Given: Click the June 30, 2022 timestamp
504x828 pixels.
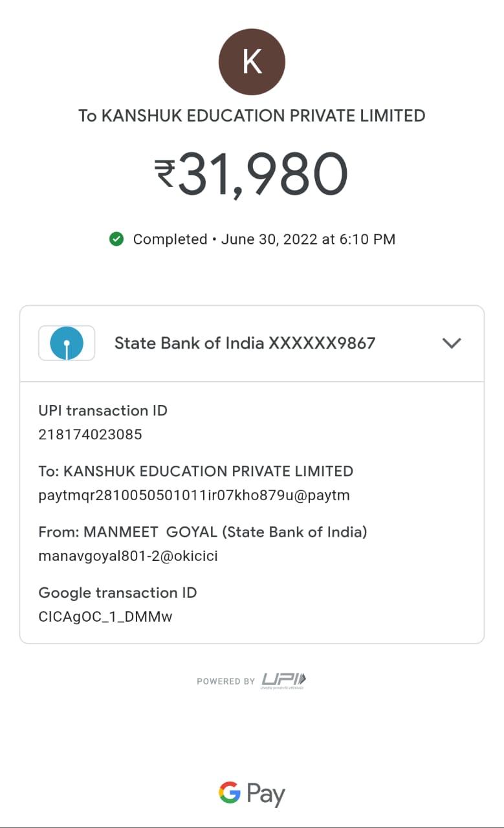Looking at the screenshot, I should pyautogui.click(x=308, y=239).
